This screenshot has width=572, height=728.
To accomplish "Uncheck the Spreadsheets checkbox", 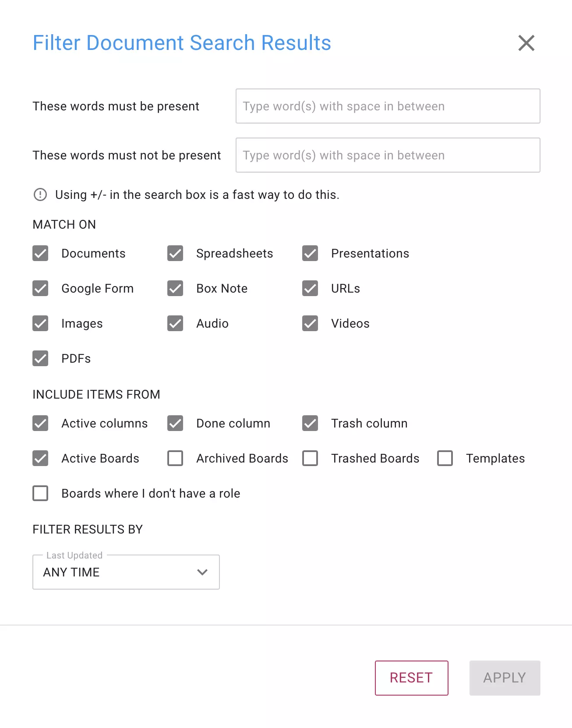I will click(175, 253).
